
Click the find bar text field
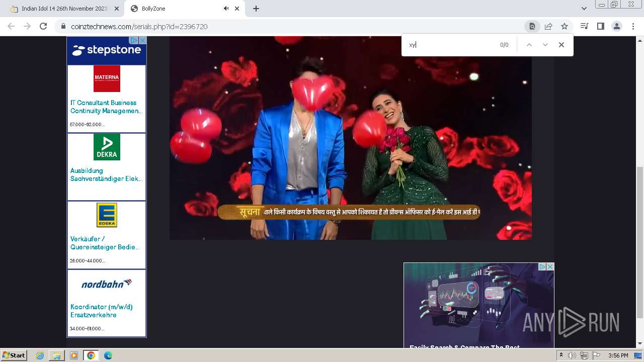450,45
